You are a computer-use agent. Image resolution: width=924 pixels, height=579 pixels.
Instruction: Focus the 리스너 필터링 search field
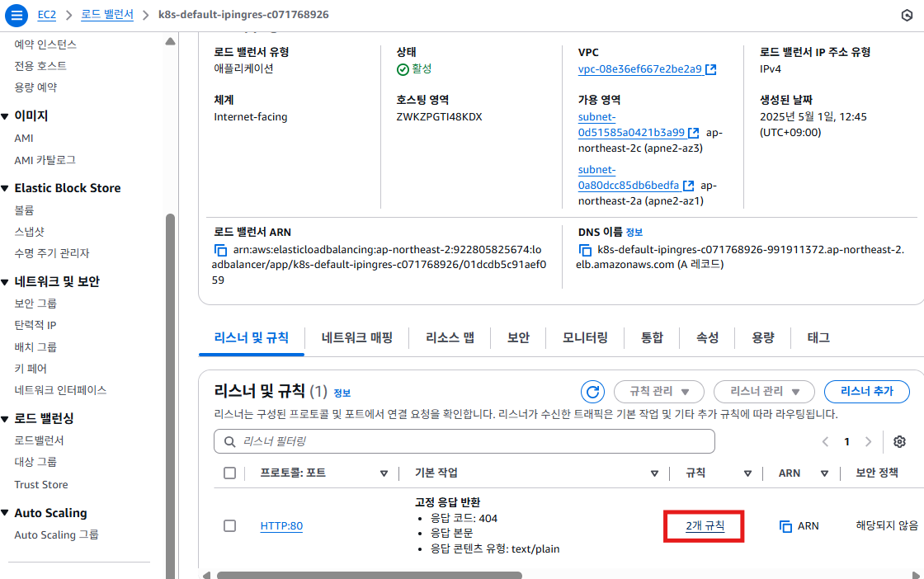(464, 442)
